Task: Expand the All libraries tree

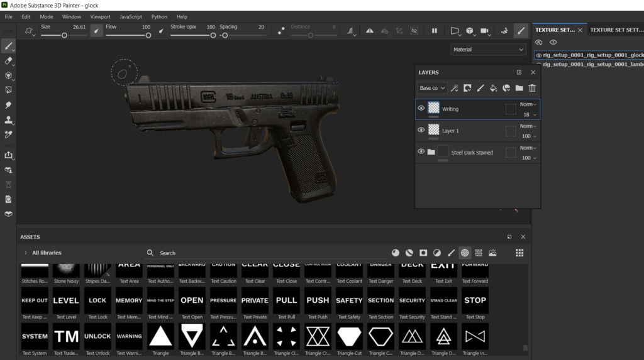Action: pos(25,253)
